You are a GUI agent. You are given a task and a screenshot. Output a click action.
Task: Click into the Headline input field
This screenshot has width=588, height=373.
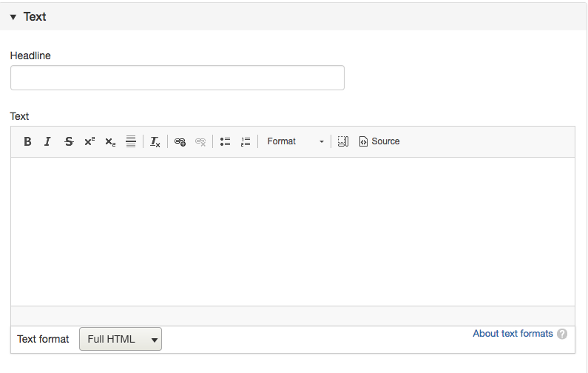click(178, 78)
